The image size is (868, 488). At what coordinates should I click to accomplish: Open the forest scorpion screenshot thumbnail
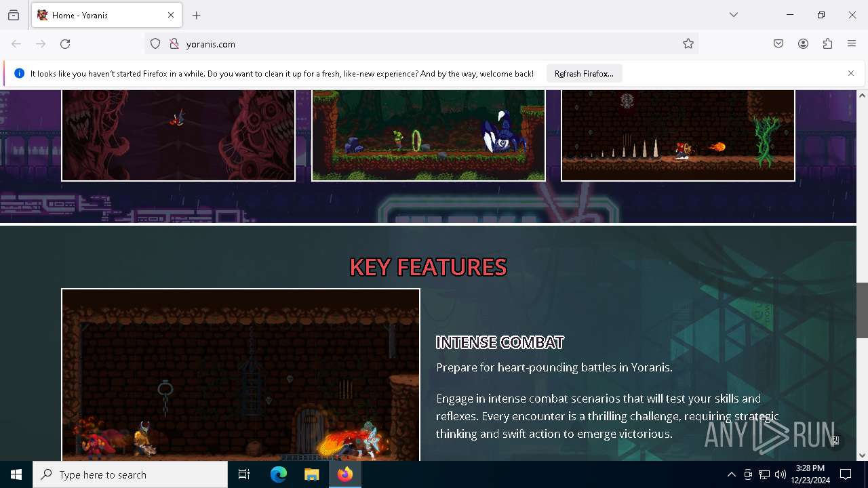point(428,136)
